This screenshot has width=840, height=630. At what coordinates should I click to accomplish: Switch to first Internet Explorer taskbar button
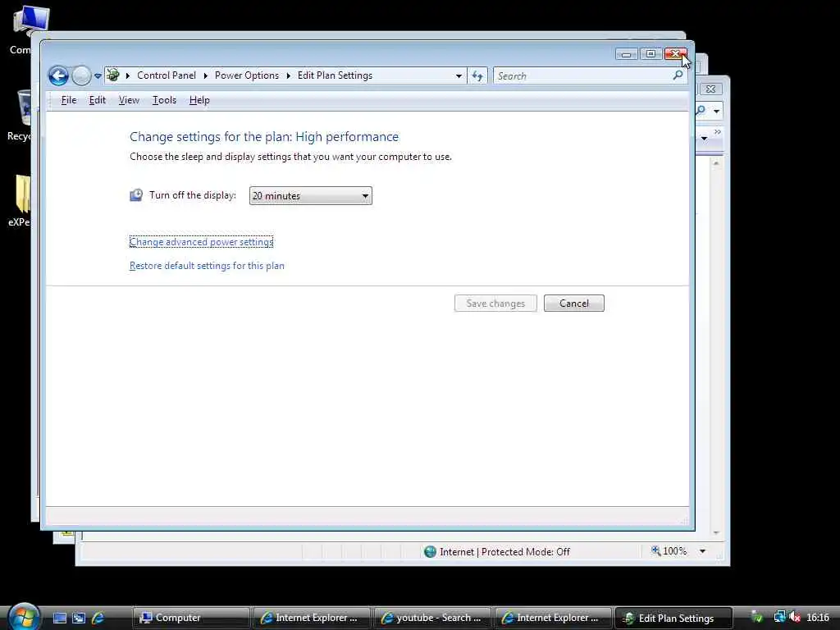[x=312, y=619]
